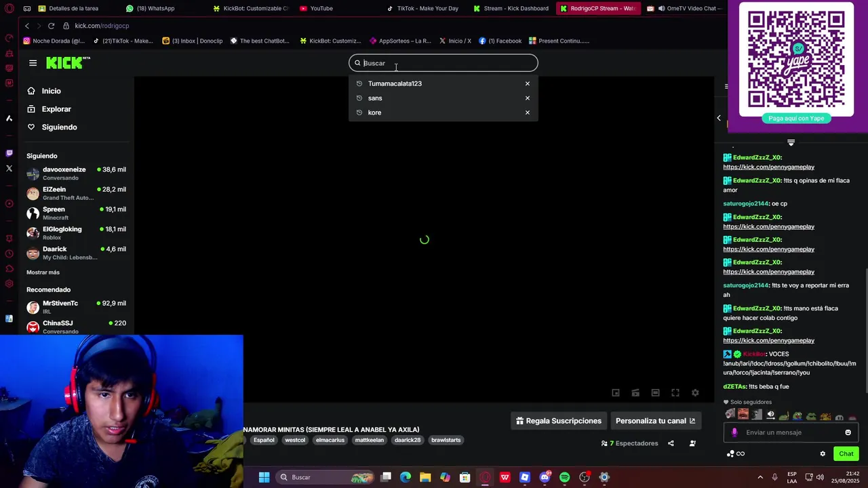The height and width of the screenshot is (488, 868).
Task: Select the kore search suggestion
Action: pos(374,113)
